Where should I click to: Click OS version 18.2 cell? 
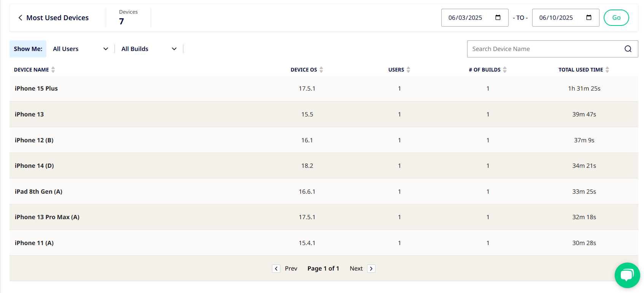pyautogui.click(x=307, y=166)
